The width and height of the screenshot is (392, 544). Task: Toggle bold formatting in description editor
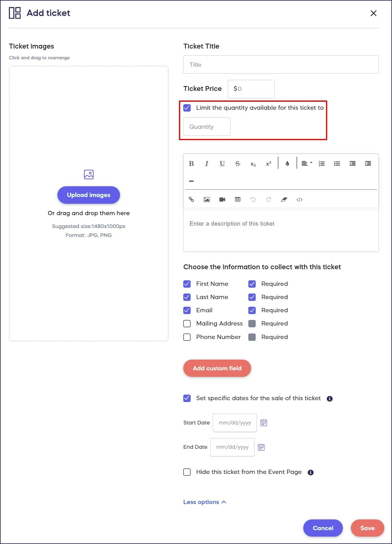[x=191, y=164]
